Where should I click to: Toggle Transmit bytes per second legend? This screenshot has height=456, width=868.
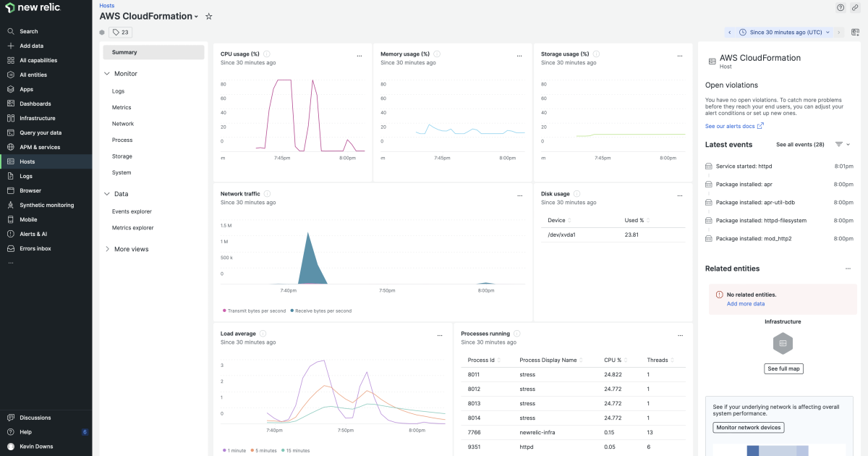tap(254, 311)
